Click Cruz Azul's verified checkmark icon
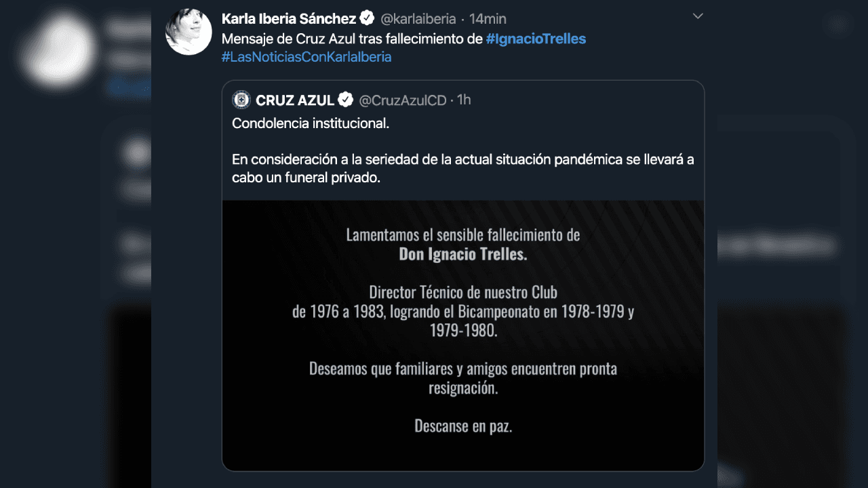The width and height of the screenshot is (868, 488). click(346, 99)
